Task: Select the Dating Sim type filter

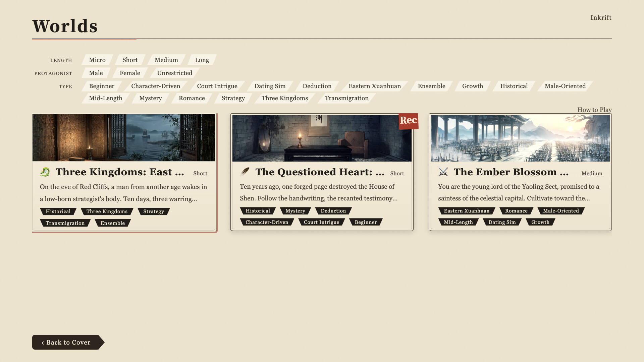Action: click(x=270, y=86)
